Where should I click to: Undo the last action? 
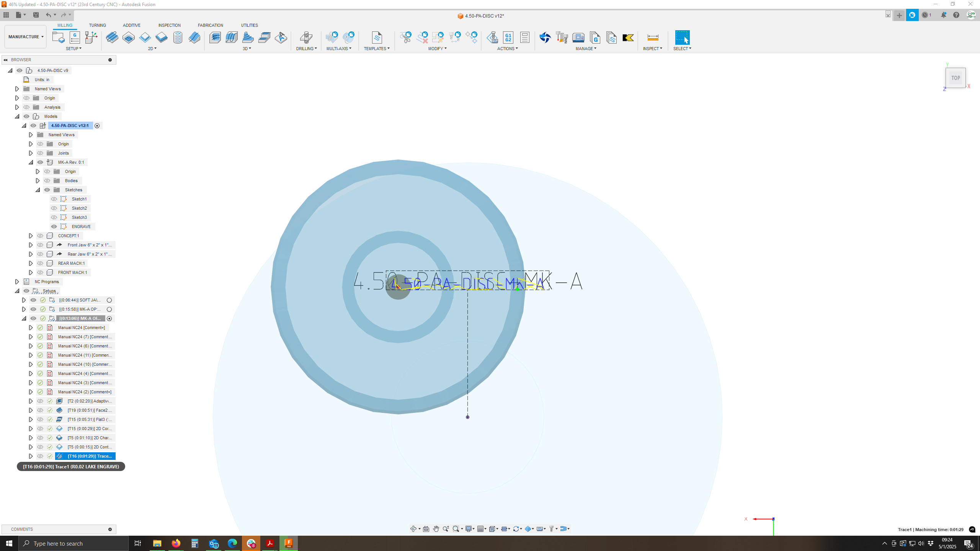[48, 15]
